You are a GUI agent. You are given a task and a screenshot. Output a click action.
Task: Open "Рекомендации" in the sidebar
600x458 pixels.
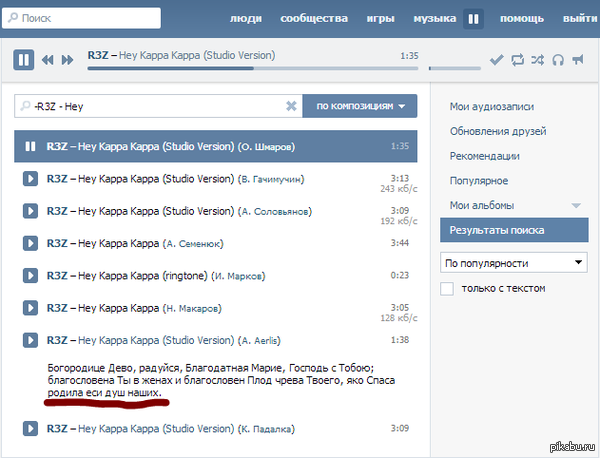tap(485, 156)
